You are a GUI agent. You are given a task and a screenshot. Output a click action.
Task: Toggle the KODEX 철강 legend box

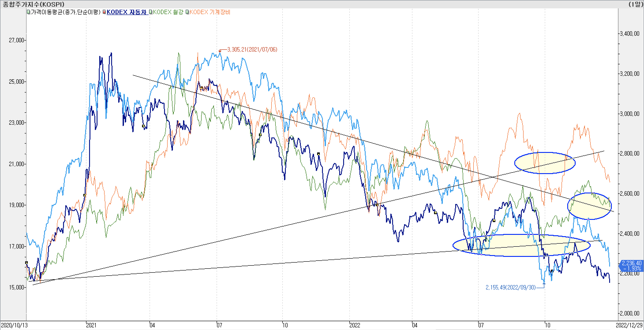point(151,12)
